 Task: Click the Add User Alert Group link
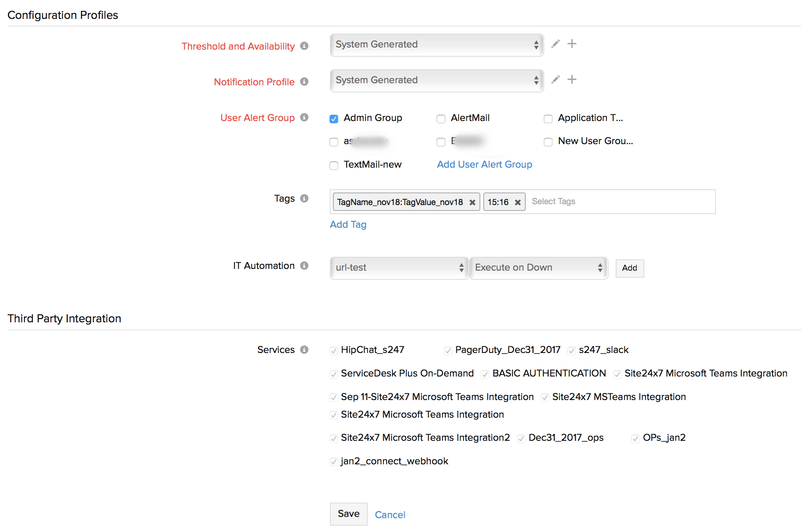pos(484,164)
